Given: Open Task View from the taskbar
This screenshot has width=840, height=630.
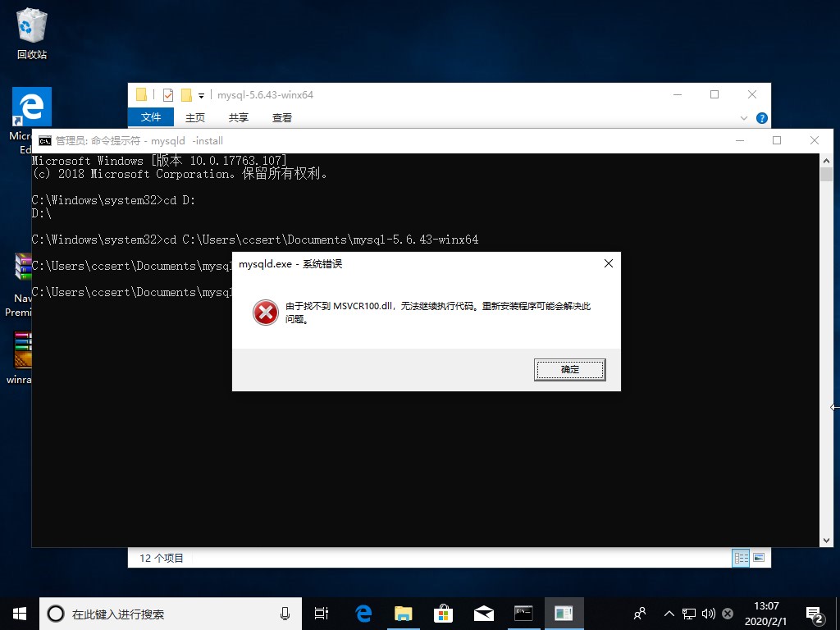Looking at the screenshot, I should (x=322, y=614).
